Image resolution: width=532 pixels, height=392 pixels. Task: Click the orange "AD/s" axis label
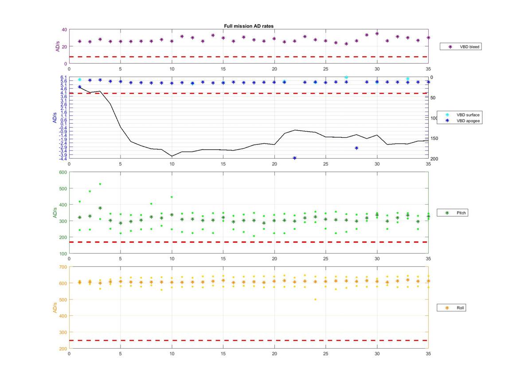coord(55,307)
